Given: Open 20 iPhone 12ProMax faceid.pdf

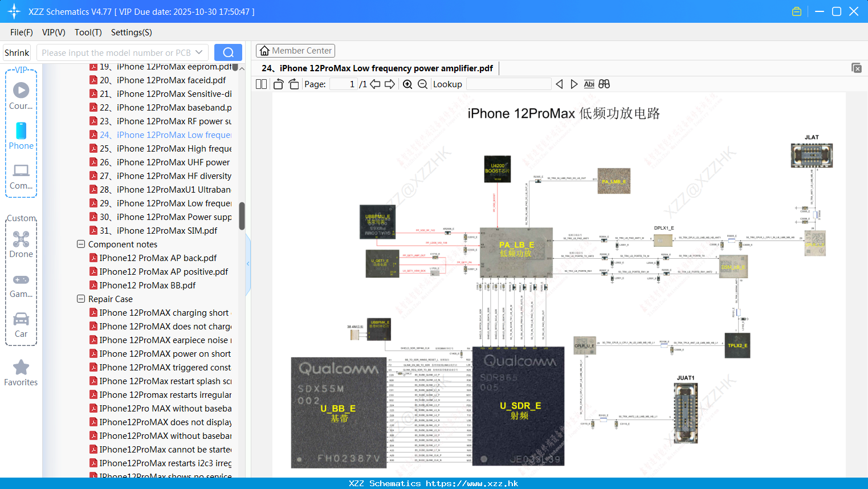Looking at the screenshot, I should 162,80.
